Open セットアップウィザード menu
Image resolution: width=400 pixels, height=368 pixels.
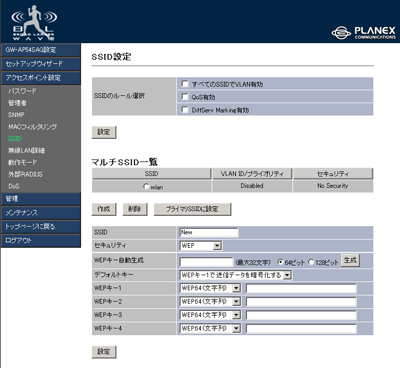click(41, 64)
